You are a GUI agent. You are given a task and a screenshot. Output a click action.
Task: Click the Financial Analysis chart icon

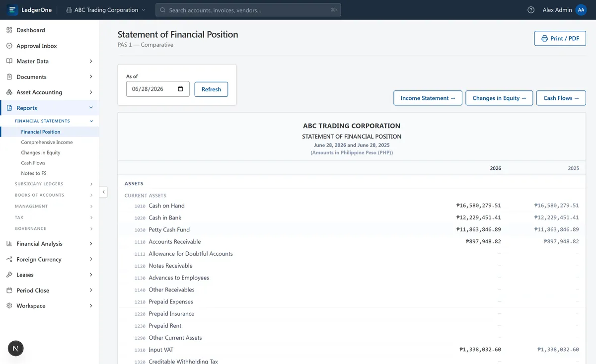point(9,244)
